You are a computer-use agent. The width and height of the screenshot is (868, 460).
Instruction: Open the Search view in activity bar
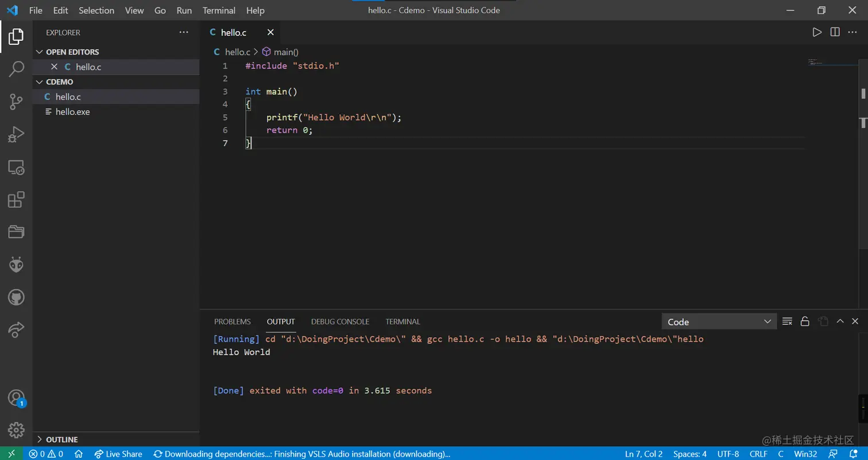(16, 69)
